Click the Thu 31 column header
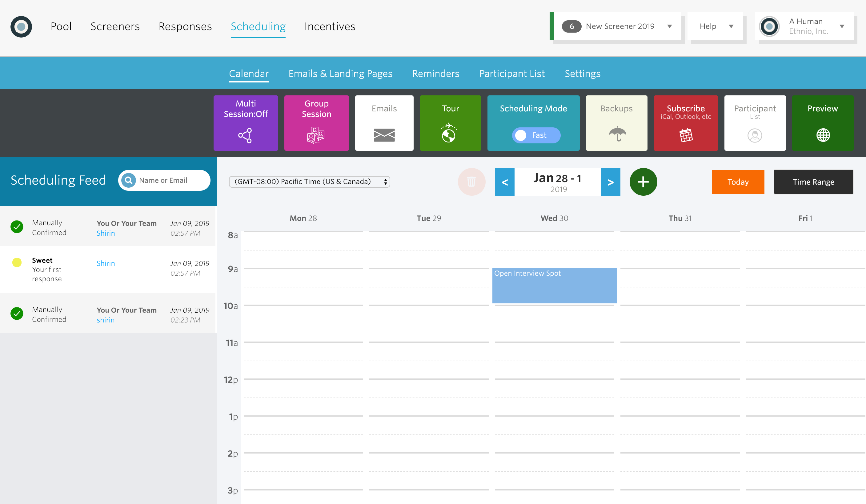Image resolution: width=866 pixels, height=504 pixels. [x=680, y=218]
